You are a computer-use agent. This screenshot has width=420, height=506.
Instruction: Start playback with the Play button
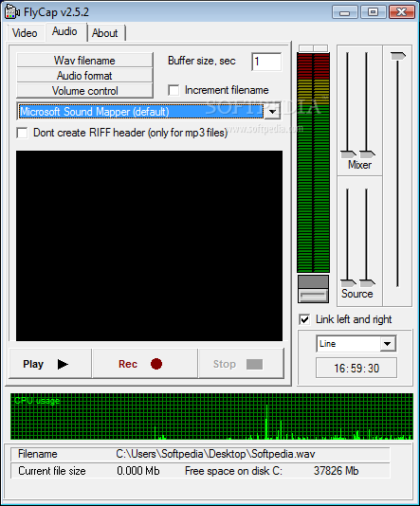[x=50, y=364]
